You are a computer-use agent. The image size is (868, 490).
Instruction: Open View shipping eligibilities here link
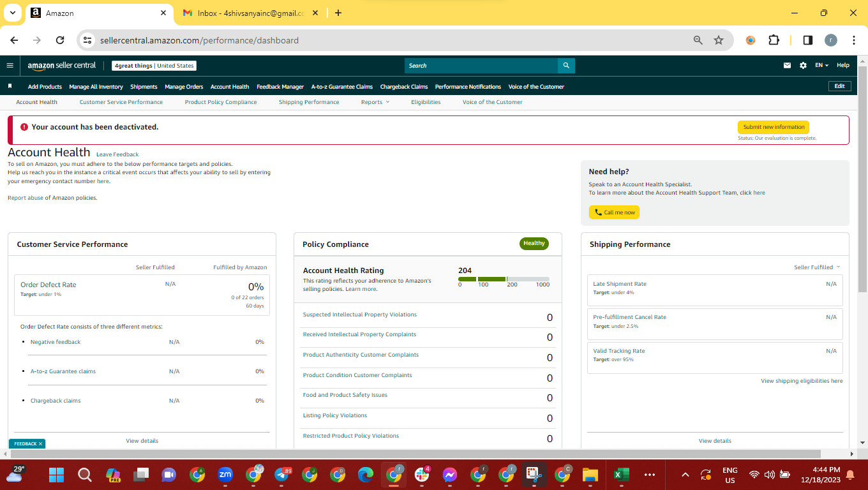802,381
